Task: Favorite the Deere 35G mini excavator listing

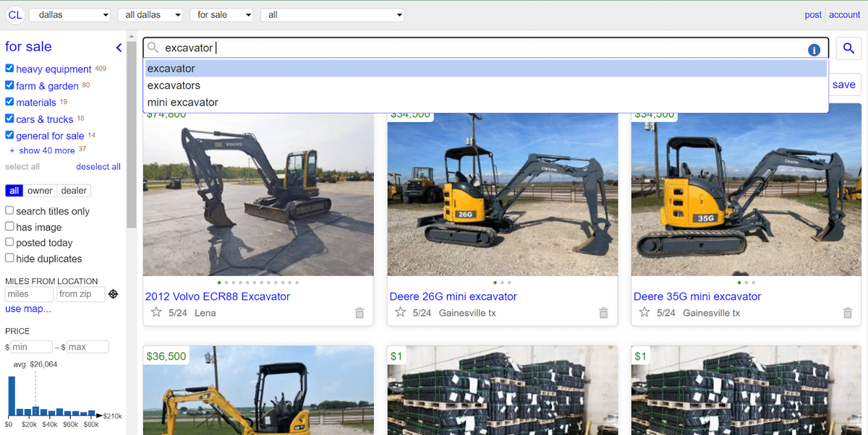Action: [644, 312]
